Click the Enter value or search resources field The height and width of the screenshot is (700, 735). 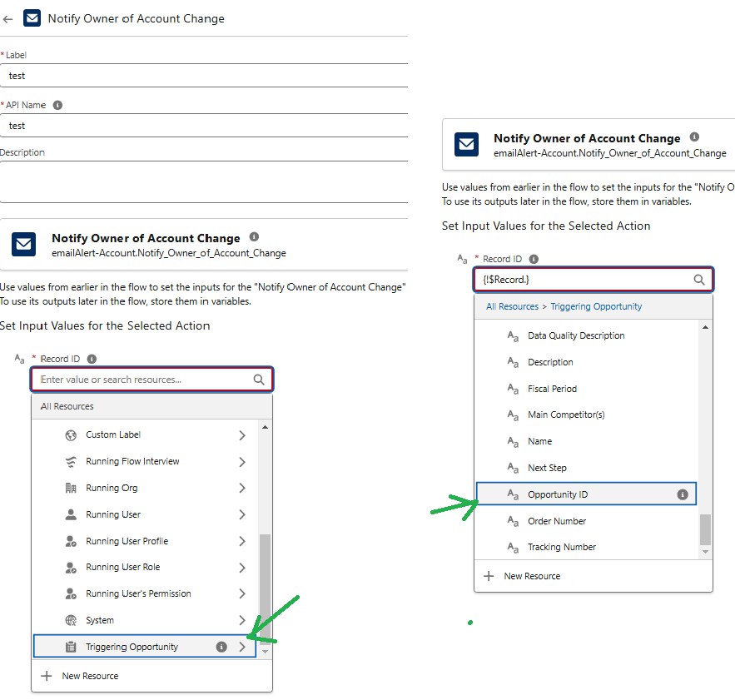[151, 380]
